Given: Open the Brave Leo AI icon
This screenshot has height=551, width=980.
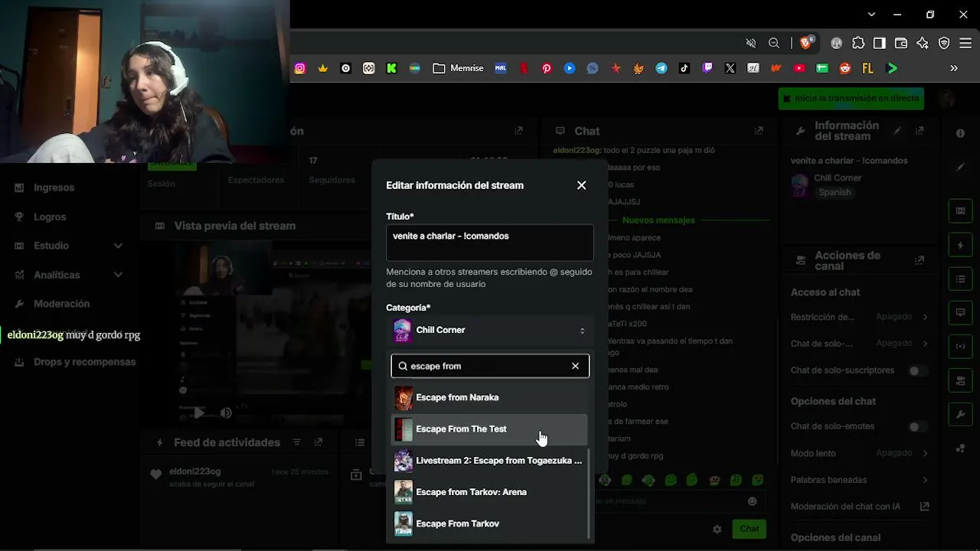Looking at the screenshot, I should (923, 43).
